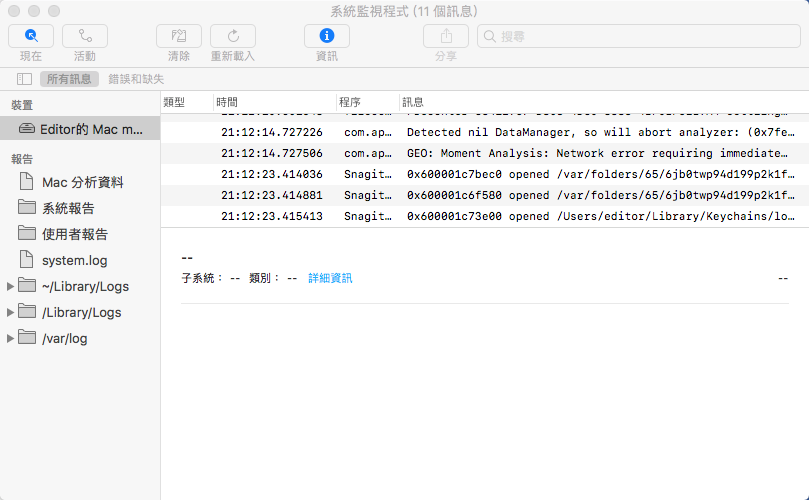Click the 清除 (Clear) toolbar icon

(x=179, y=36)
